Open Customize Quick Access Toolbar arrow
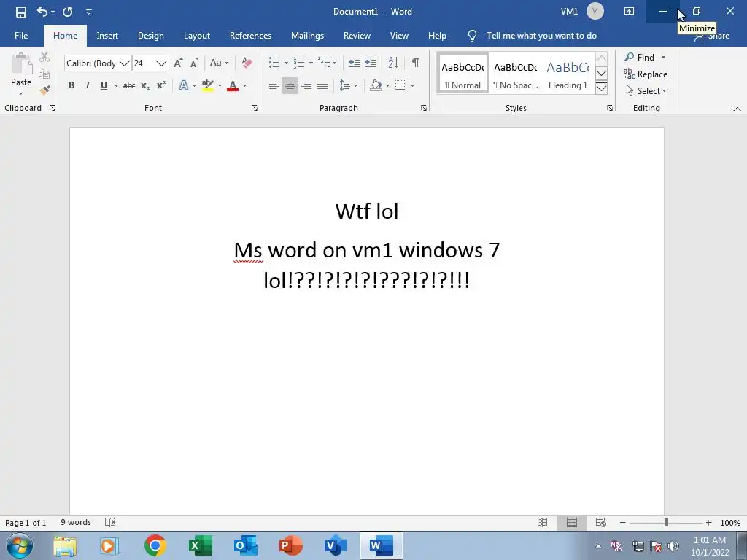Image resolution: width=747 pixels, height=560 pixels. pos(88,12)
